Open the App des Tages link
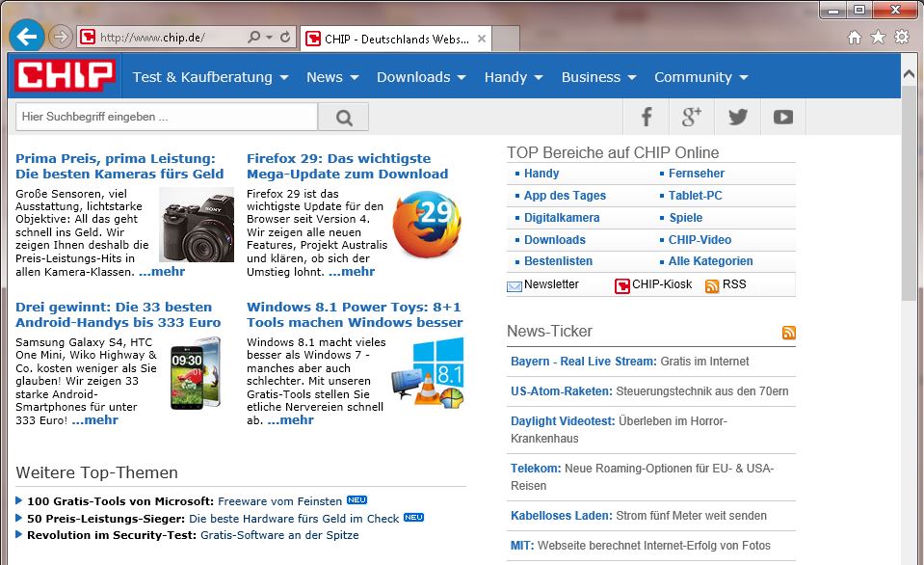Screen dimensions: 924x565 565,195
